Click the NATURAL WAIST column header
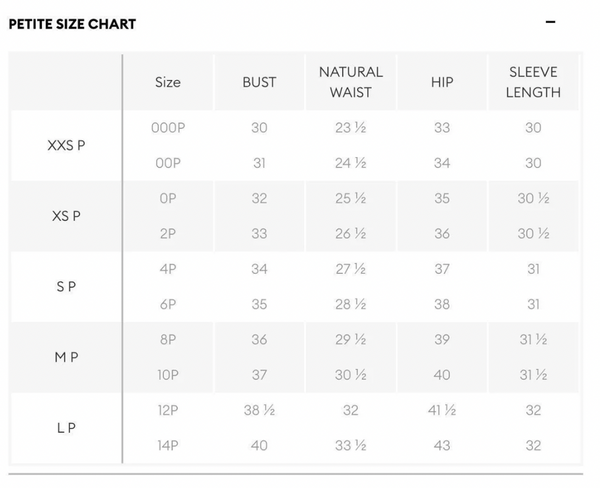 coord(351,82)
